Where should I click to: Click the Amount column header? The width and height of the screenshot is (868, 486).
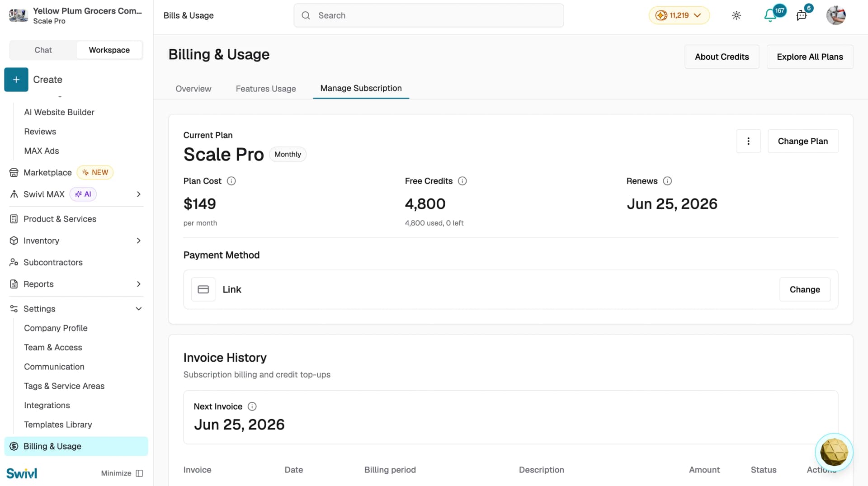point(704,470)
